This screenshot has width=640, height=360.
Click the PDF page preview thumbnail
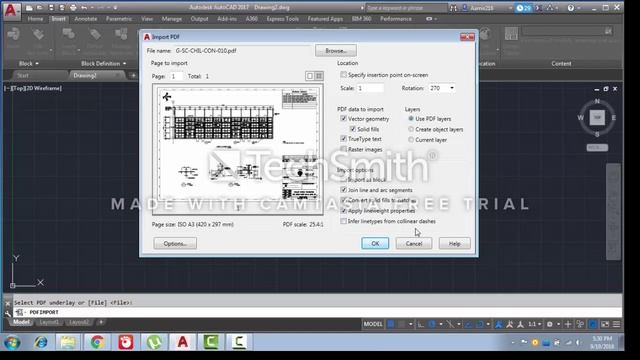click(238, 149)
